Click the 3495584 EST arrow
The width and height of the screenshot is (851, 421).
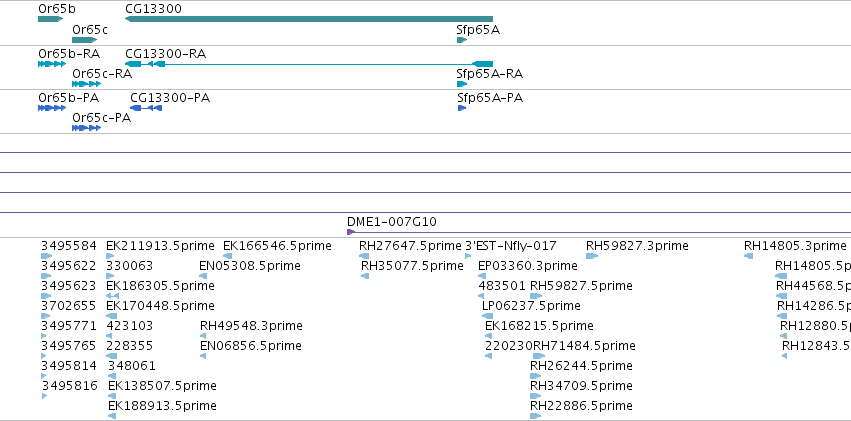click(47, 256)
